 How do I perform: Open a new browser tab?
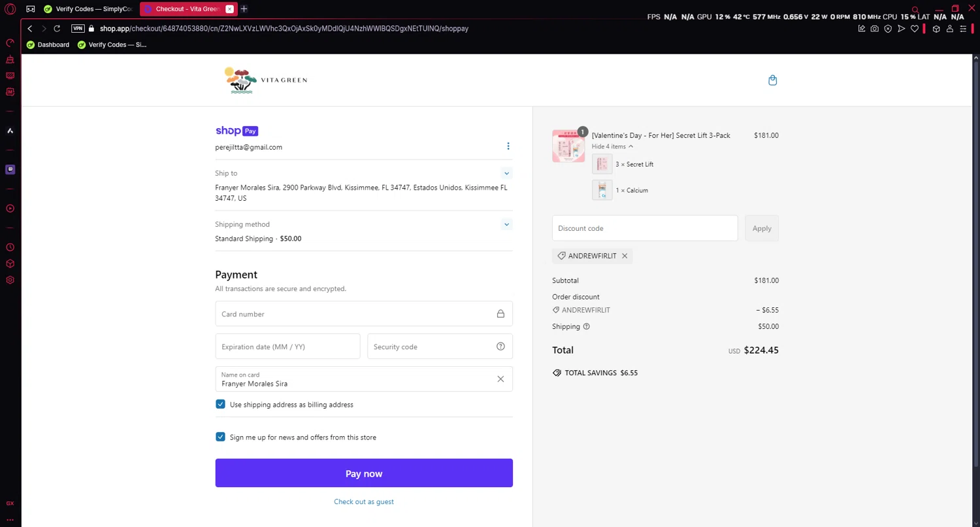point(244,9)
